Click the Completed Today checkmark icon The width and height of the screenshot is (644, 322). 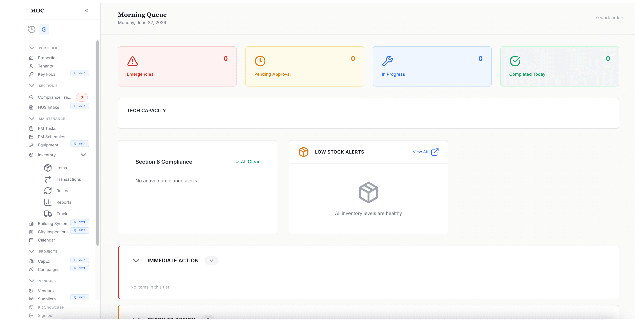point(515,61)
